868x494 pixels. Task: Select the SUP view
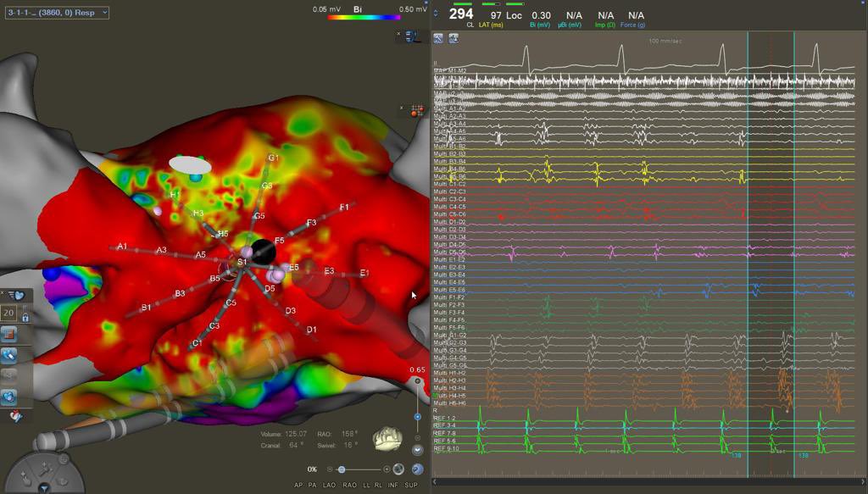pos(411,486)
